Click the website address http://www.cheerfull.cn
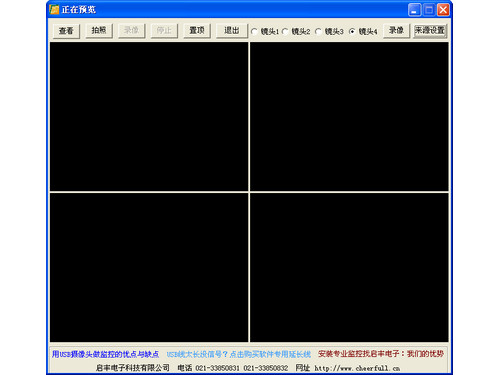500x375 pixels. (x=357, y=368)
